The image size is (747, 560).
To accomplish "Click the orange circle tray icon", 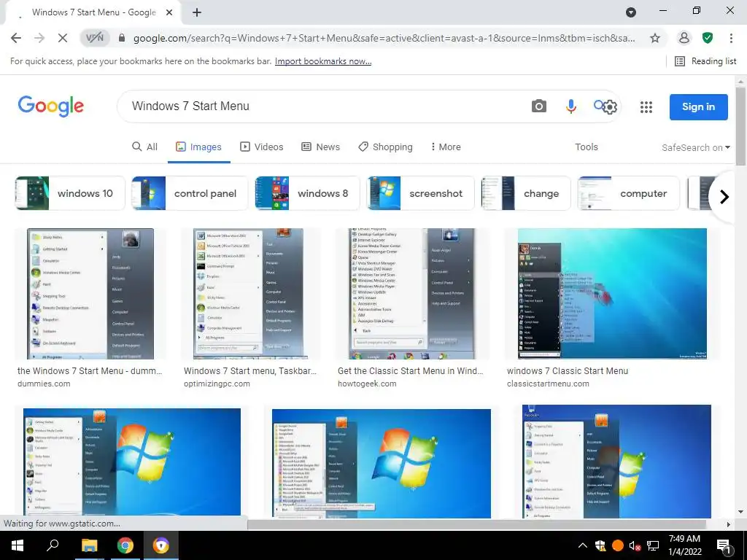I will click(617, 545).
